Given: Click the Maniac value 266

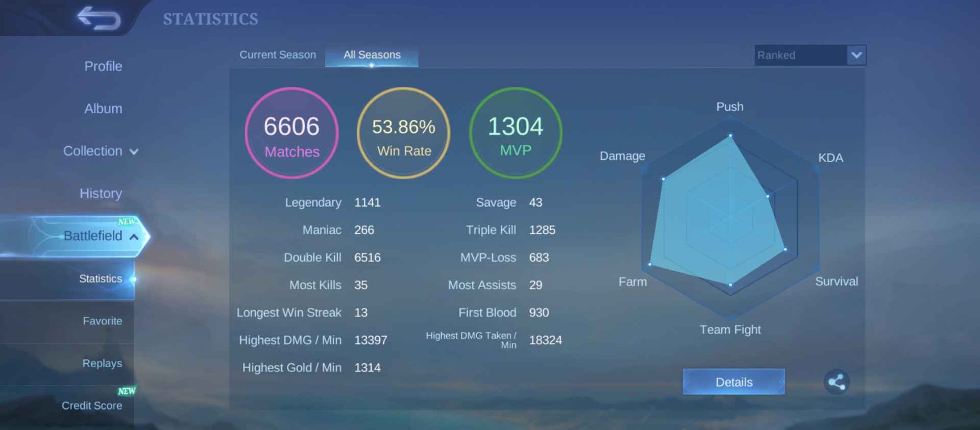Looking at the screenshot, I should [x=364, y=230].
